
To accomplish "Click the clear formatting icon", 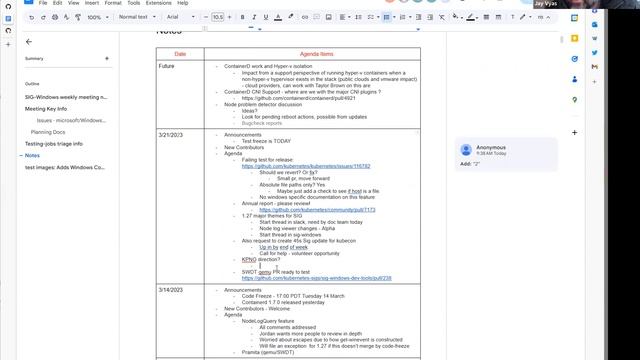I will pos(442,17).
